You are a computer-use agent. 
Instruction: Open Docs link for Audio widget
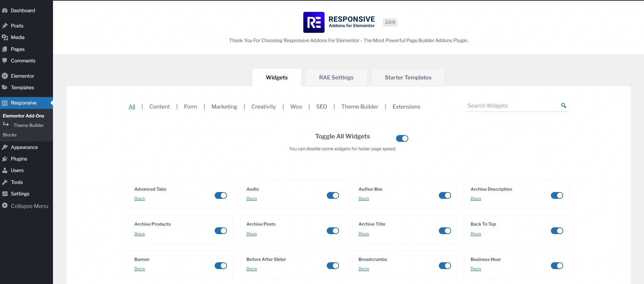click(252, 199)
